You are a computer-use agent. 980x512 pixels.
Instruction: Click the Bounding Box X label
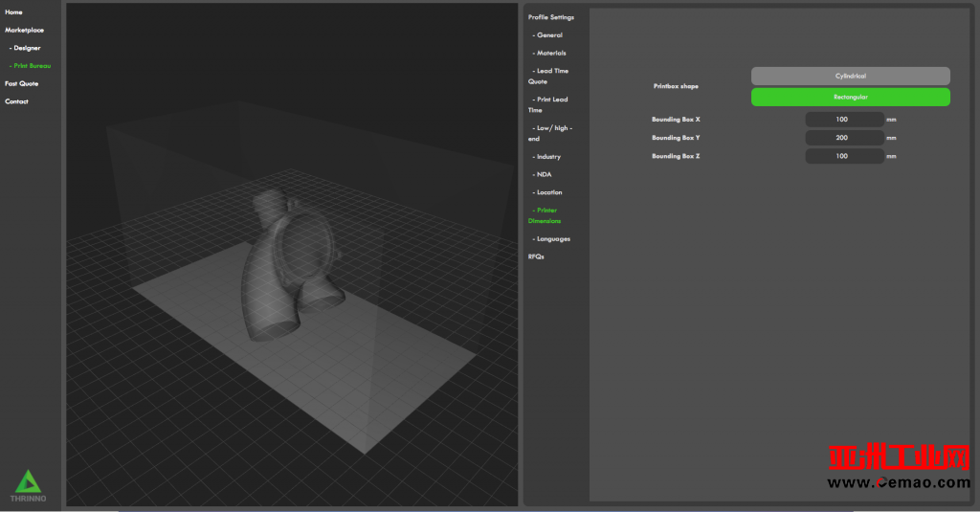point(676,120)
